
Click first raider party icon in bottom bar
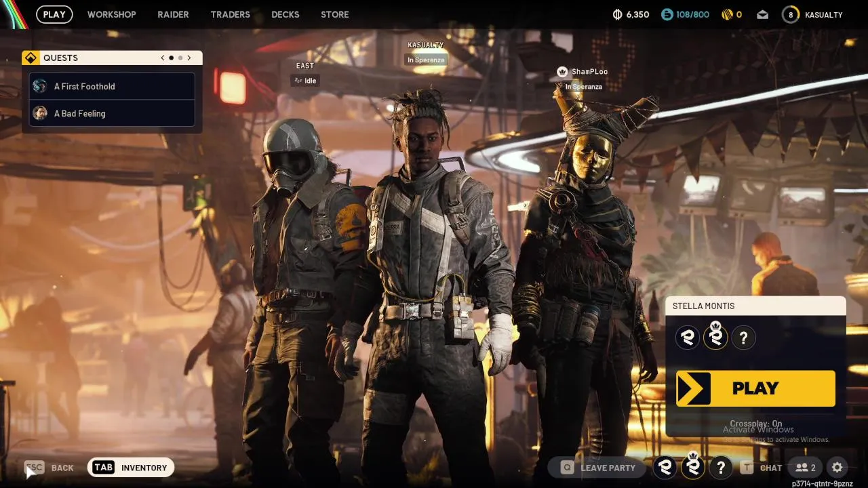coord(665,467)
